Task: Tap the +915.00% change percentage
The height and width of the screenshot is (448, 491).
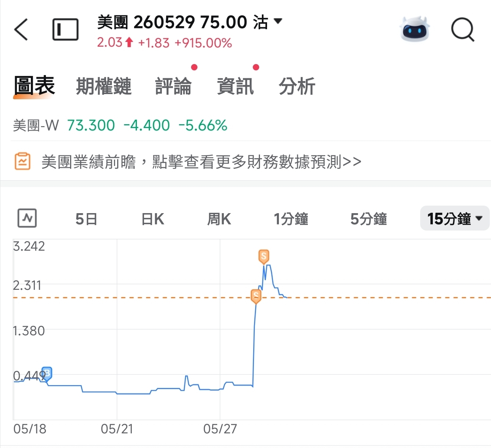Action: pyautogui.click(x=203, y=43)
